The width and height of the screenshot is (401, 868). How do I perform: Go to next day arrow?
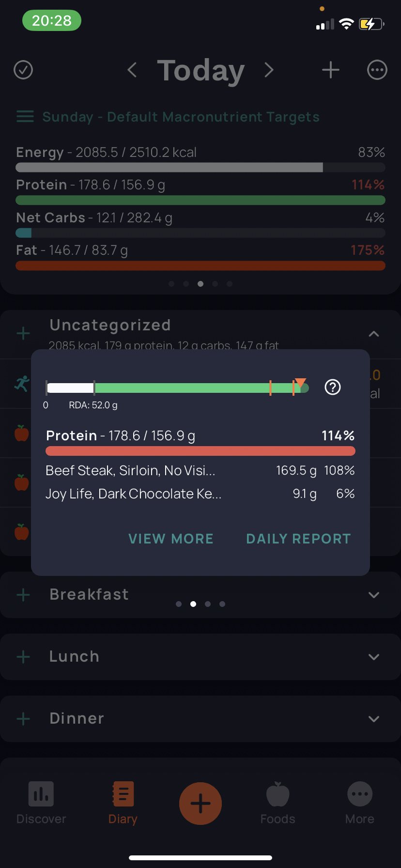point(269,70)
